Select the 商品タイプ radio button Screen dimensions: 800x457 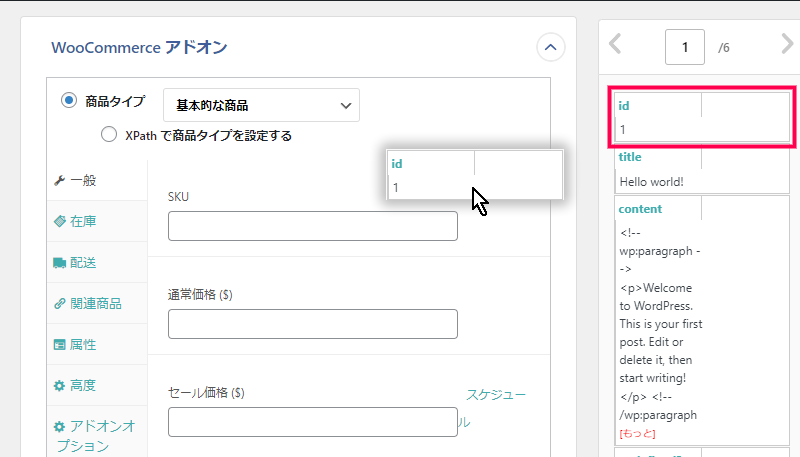click(x=69, y=100)
